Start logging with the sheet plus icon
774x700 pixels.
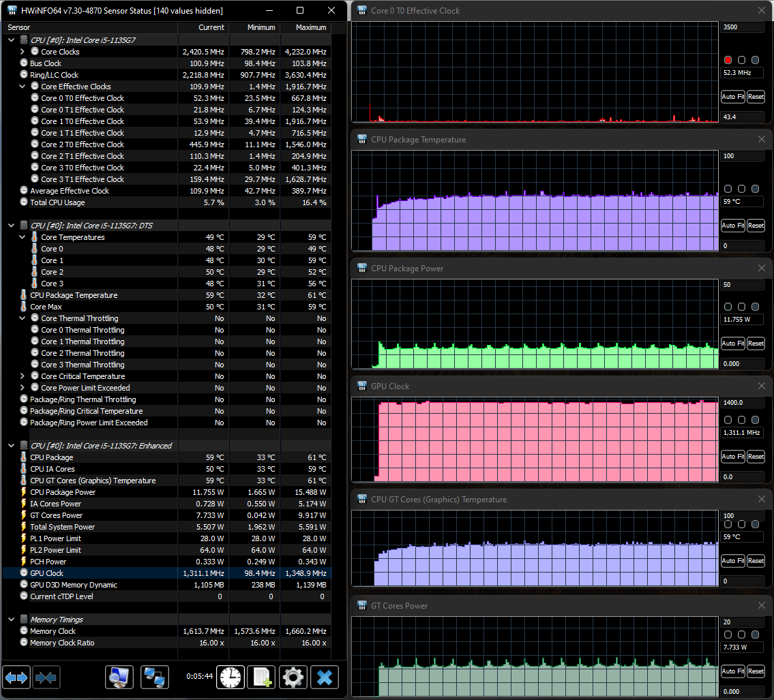pos(261,678)
